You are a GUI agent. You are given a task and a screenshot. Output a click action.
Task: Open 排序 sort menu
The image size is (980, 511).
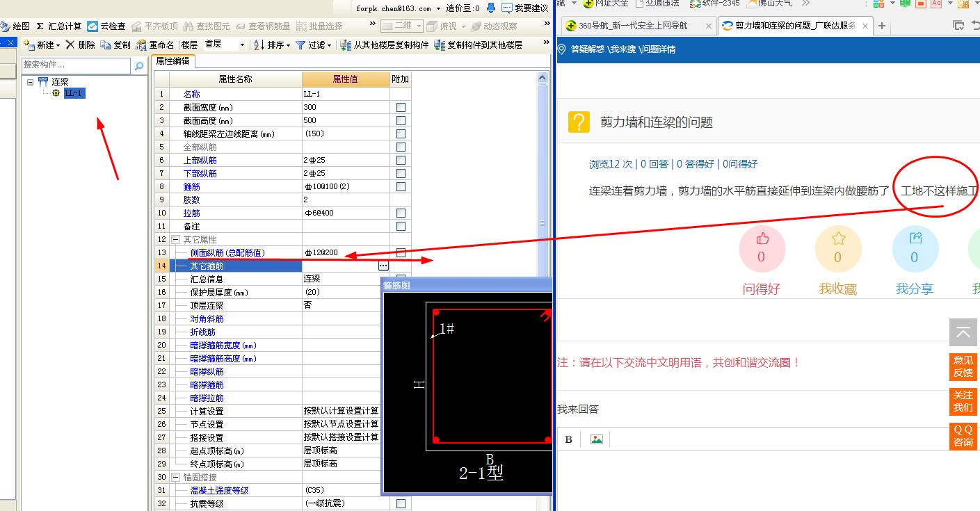tap(271, 45)
